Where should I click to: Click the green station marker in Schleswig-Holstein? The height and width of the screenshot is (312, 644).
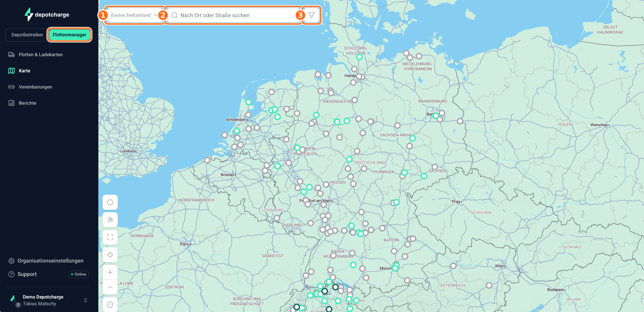pos(359,57)
